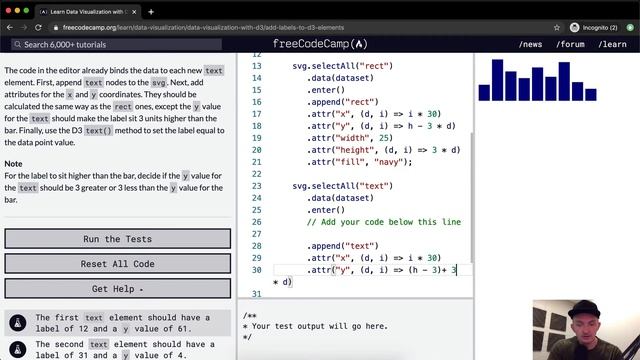Close the Learn Data Visualization tab
640x360 pixels.
click(x=134, y=12)
